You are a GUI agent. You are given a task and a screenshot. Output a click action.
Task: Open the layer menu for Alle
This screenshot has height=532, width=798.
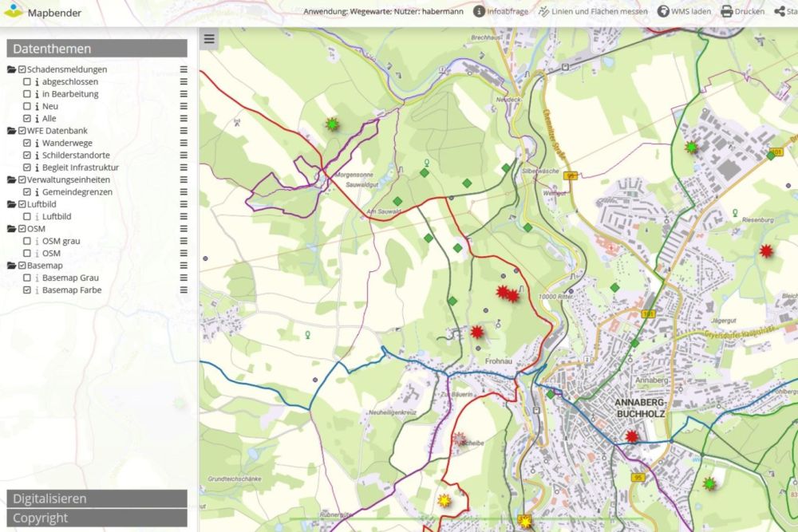point(184,118)
